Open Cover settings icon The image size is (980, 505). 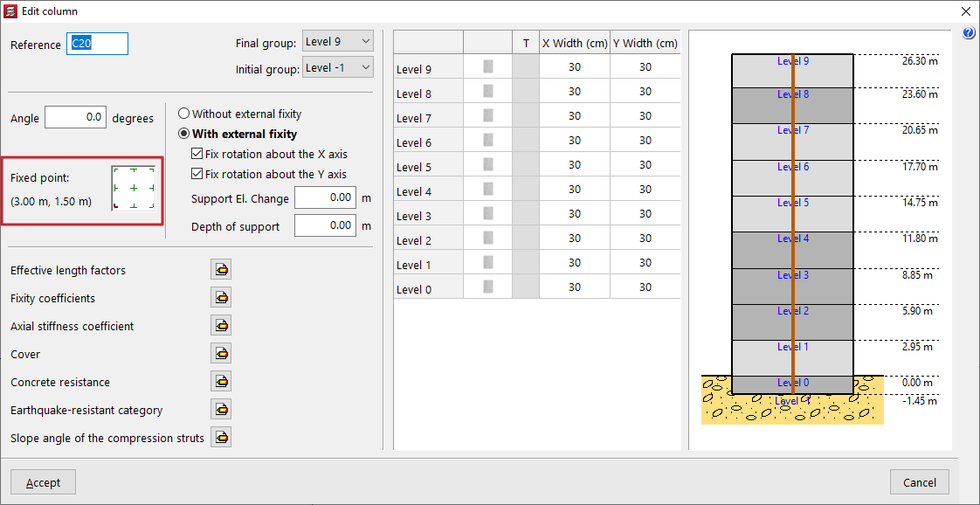[x=221, y=354]
